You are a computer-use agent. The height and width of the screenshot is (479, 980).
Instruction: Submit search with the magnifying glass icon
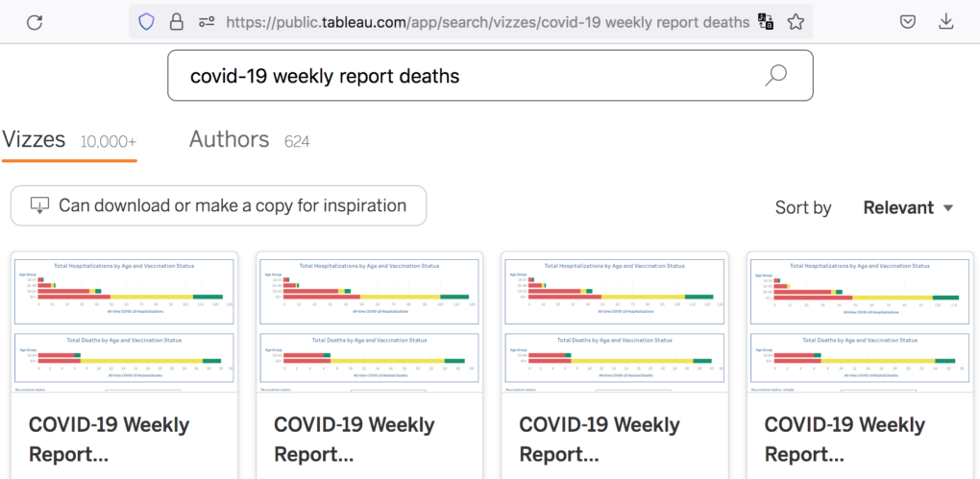tap(775, 76)
